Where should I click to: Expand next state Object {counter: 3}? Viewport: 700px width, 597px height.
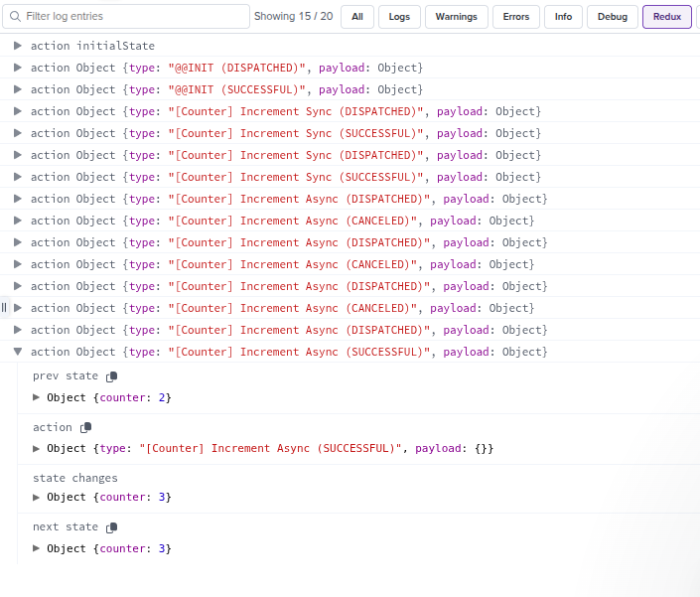[x=36, y=548]
